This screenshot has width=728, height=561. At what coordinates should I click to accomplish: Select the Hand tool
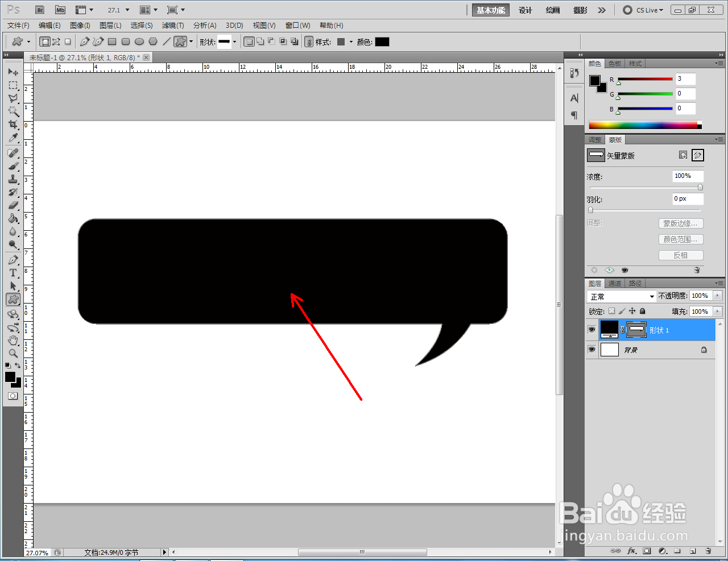pyautogui.click(x=13, y=340)
